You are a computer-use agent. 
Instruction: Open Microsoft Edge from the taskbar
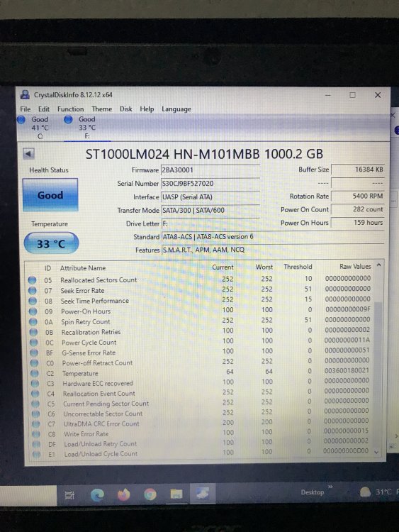pos(97,495)
